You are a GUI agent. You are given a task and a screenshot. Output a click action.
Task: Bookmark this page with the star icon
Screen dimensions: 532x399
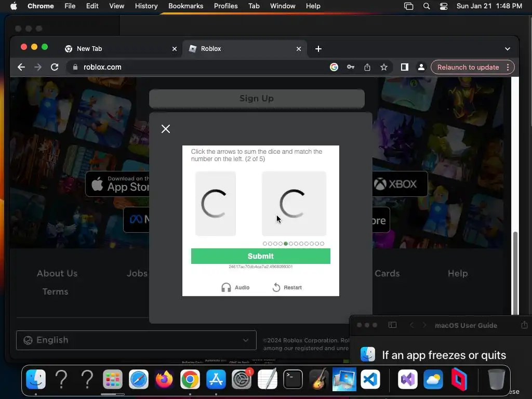point(384,67)
